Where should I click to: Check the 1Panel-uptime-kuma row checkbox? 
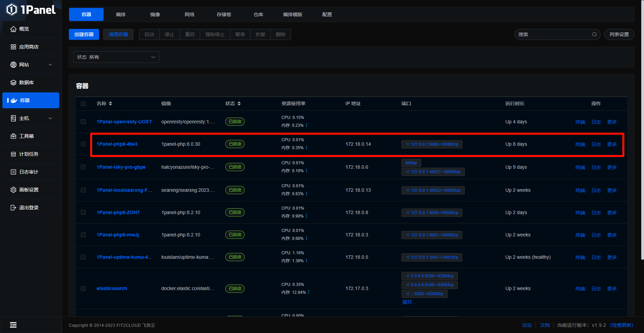(83, 257)
